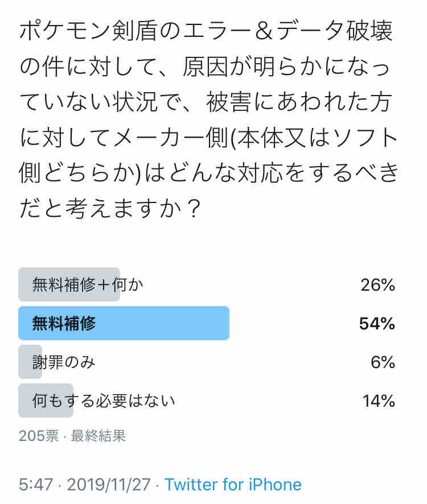Click the 2019/11/27 tweet date
427x504 pixels.
[x=109, y=485]
